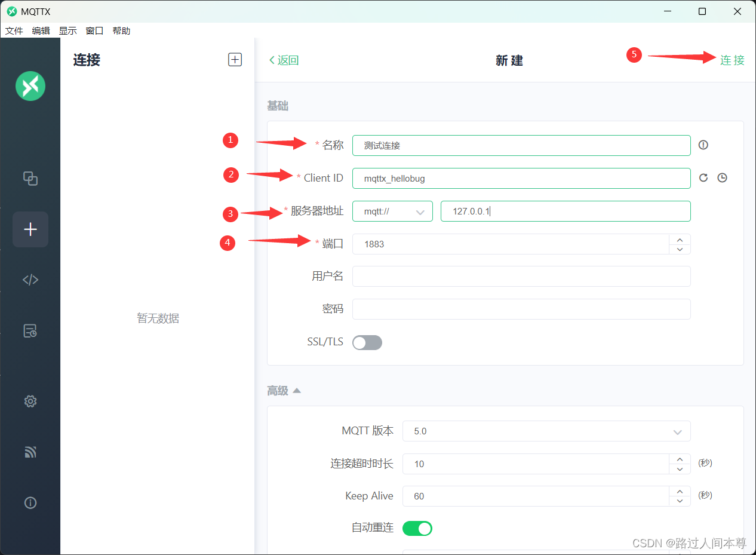Viewport: 756px width, 555px height.
Task: Minimize the MQTTX window
Action: (x=668, y=11)
